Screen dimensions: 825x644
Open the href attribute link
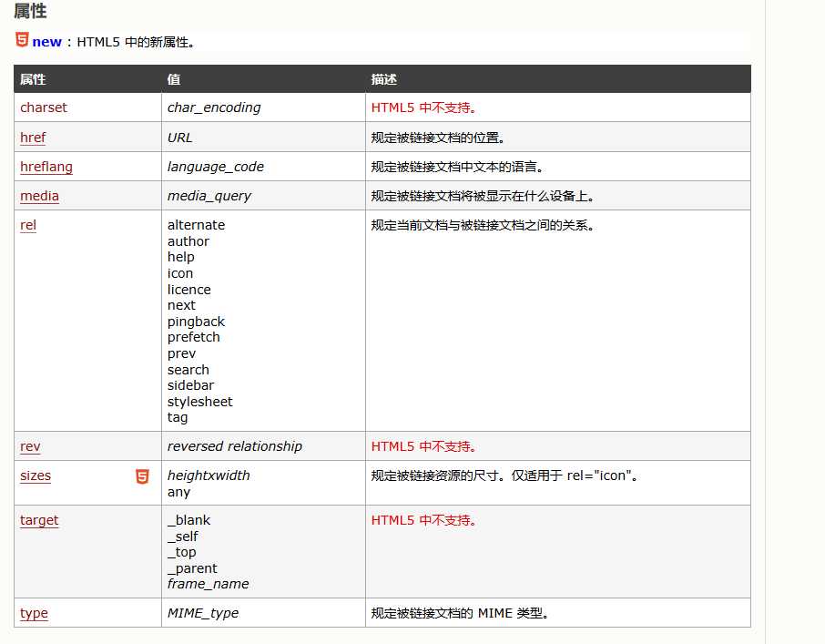point(33,138)
